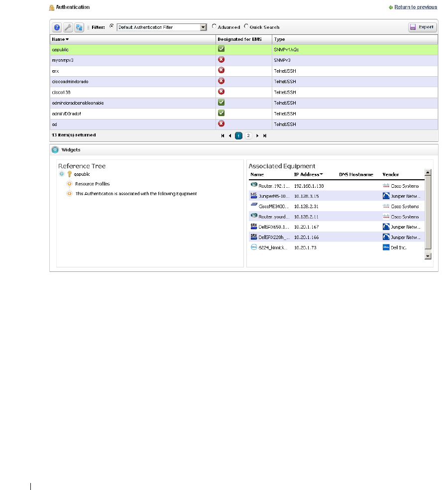Sort Associated Equipment by Name header
Viewport: 448px width, 490px height.
[257, 175]
